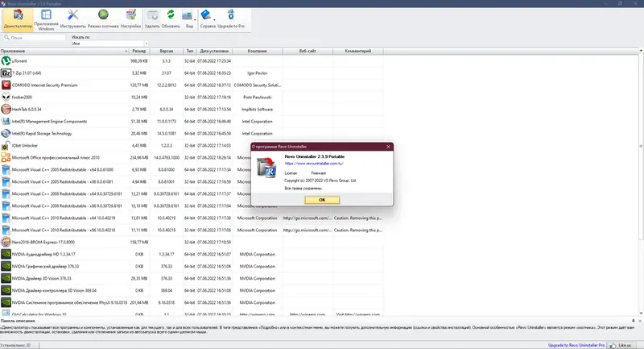Screen dimensions: 644x349
Task: Sort by the Приложение column header
Action: [64, 51]
